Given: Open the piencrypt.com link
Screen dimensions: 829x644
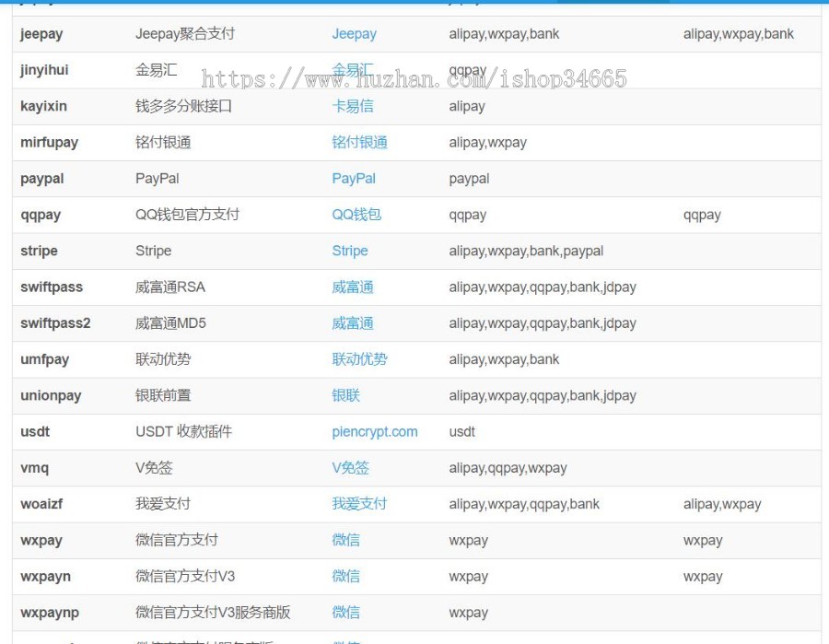Looking at the screenshot, I should pos(375,432).
